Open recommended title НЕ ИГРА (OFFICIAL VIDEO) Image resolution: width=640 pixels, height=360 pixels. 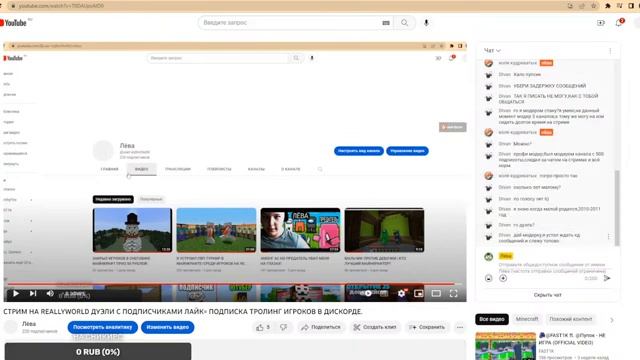click(x=573, y=339)
